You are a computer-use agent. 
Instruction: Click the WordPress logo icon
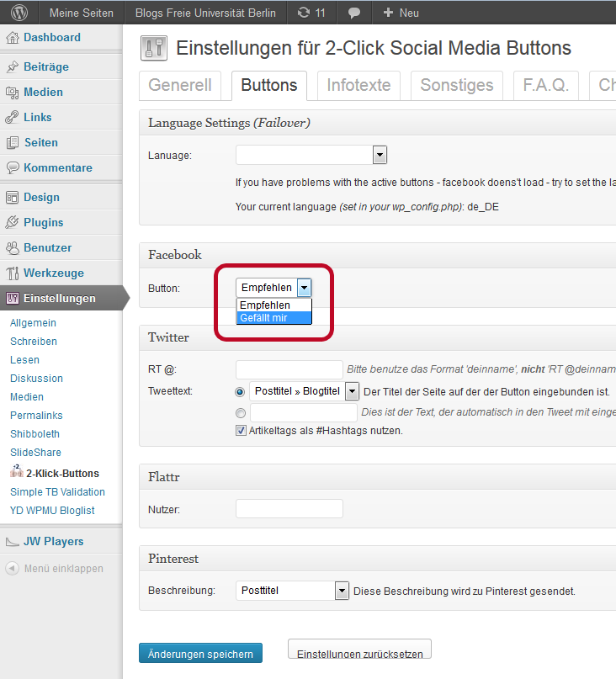pos(19,13)
